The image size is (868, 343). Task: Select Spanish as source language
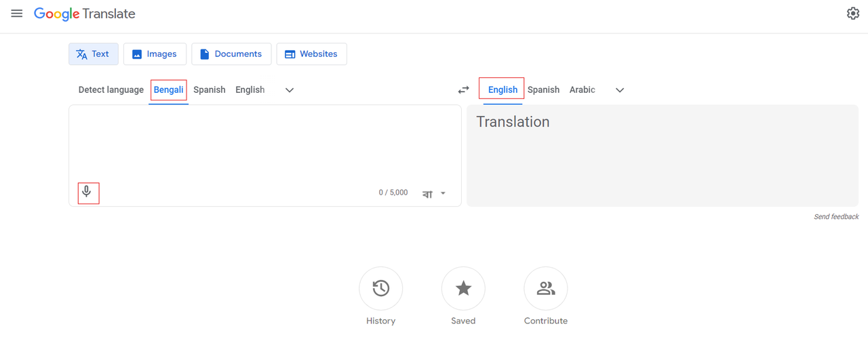tap(210, 89)
